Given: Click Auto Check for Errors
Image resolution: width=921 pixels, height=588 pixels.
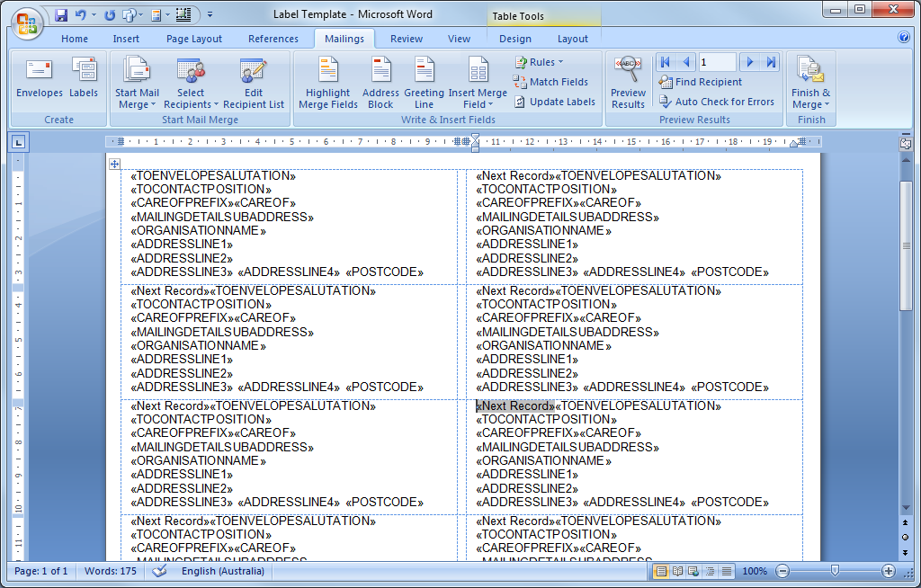Looking at the screenshot, I should 717,102.
